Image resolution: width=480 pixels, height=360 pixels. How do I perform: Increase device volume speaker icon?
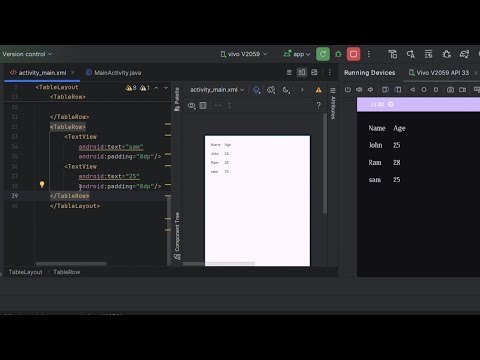[359, 90]
